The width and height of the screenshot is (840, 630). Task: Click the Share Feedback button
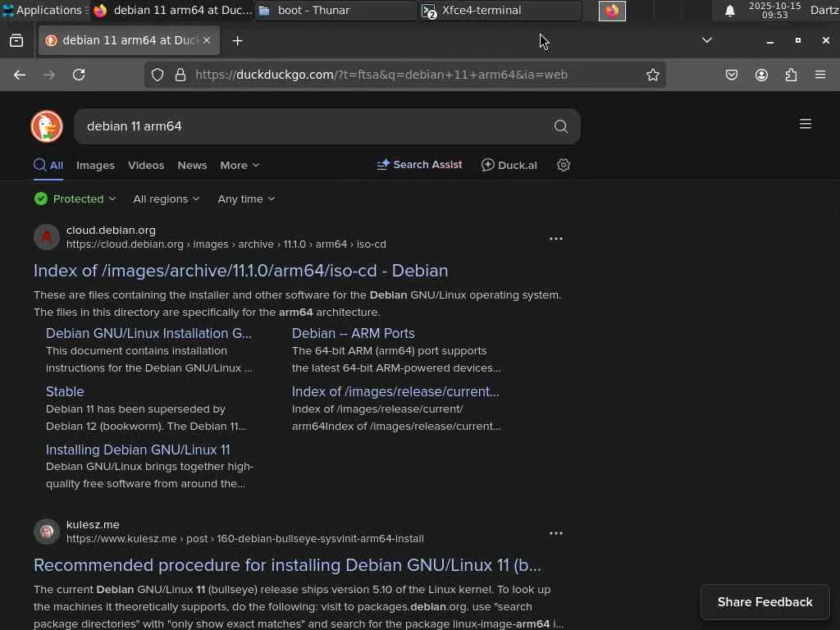765,602
